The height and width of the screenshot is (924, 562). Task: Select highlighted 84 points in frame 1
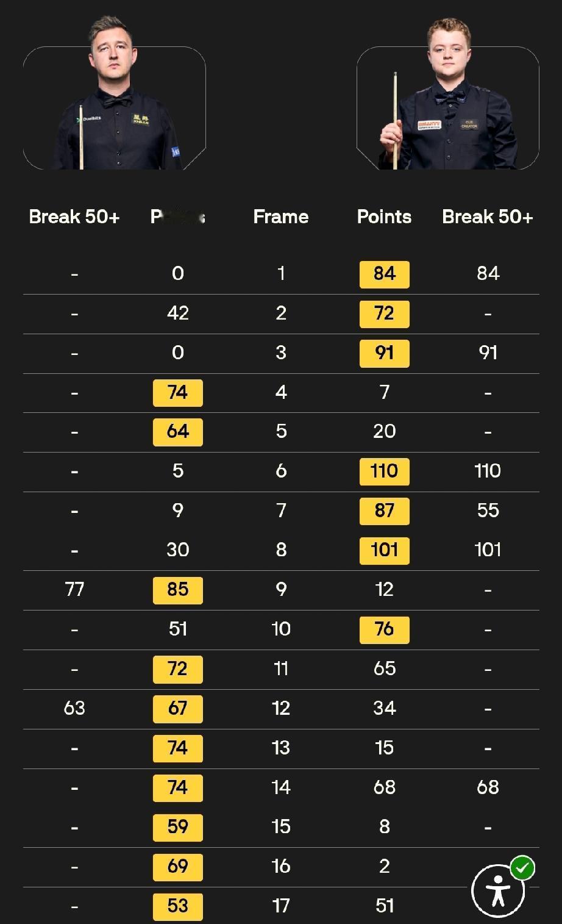tap(385, 274)
